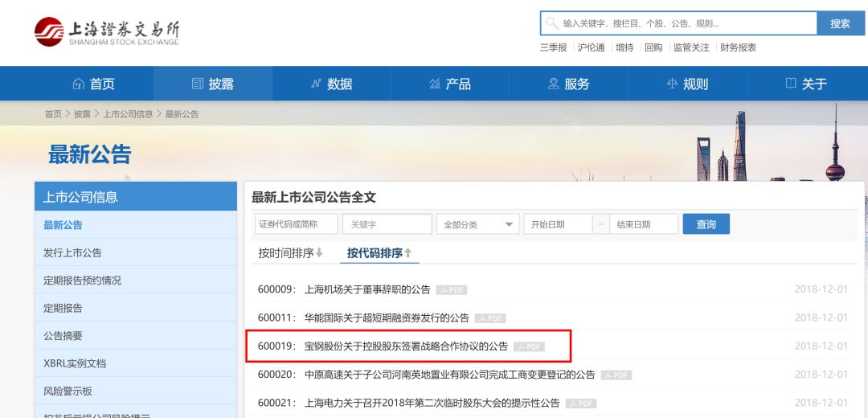Click the document icon beside 披露
The width and height of the screenshot is (868, 418).
click(198, 84)
